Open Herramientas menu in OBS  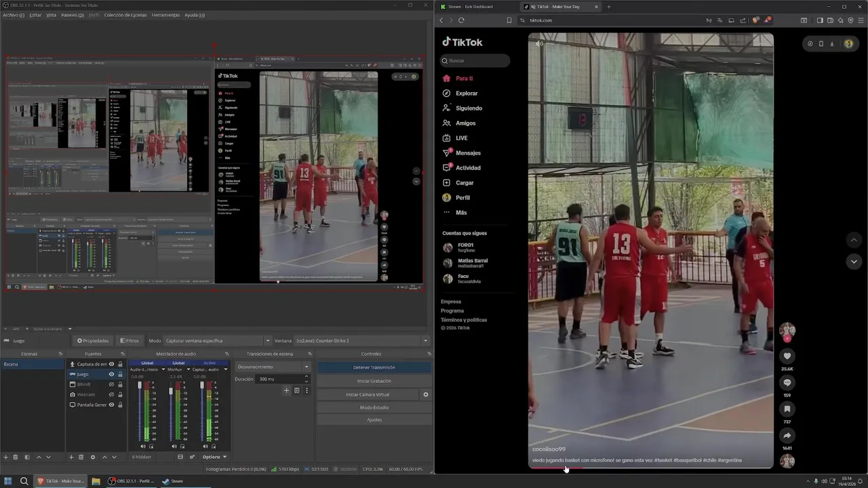click(x=165, y=15)
